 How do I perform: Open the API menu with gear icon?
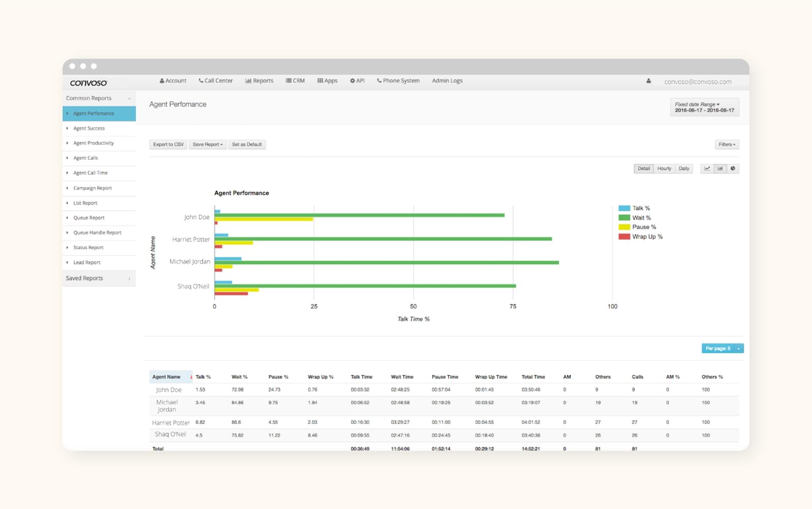click(x=357, y=81)
